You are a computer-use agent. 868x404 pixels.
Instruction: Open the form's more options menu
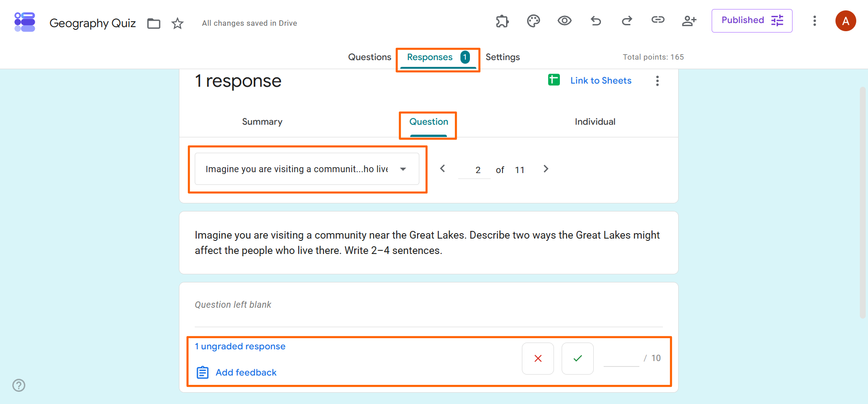click(815, 21)
